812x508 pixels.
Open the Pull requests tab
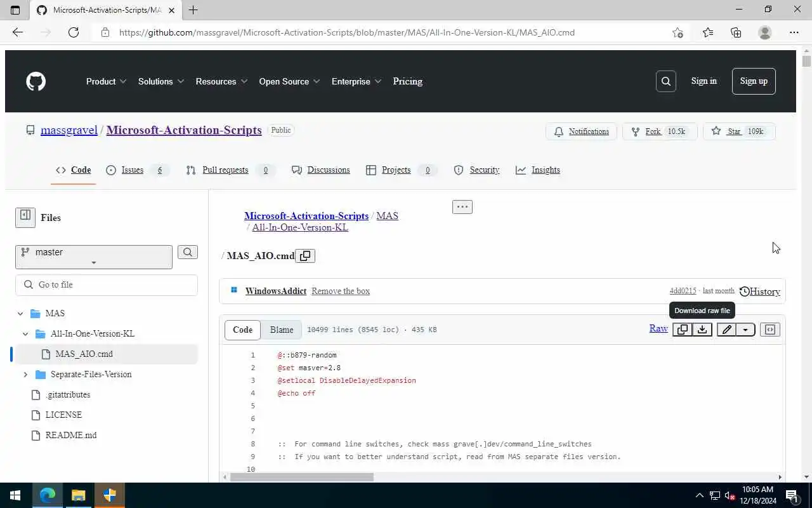(x=231, y=170)
